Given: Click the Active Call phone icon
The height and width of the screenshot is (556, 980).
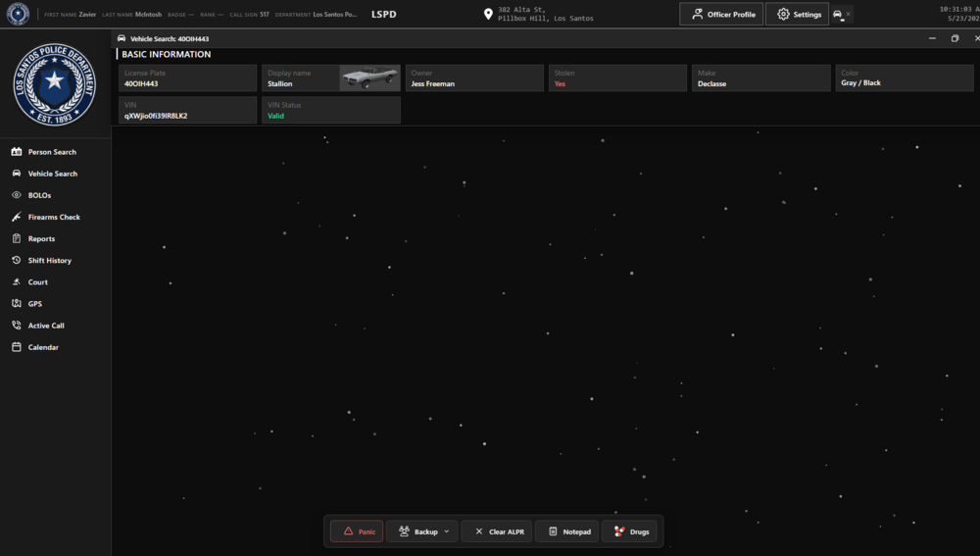Looking at the screenshot, I should [x=17, y=326].
